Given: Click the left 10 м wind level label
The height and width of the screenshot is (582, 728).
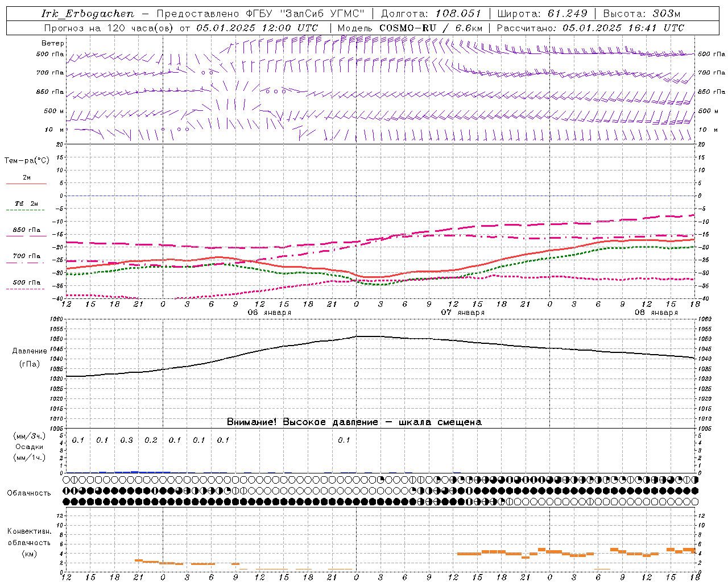Looking at the screenshot, I should [x=55, y=130].
